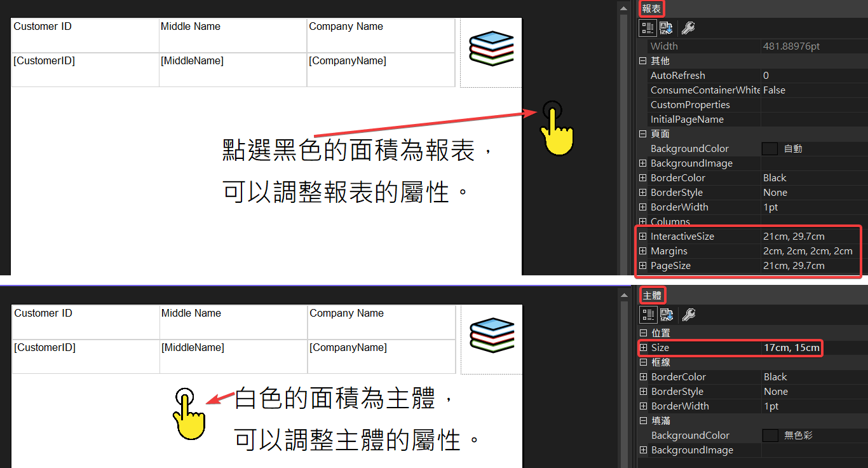Click Categorized view icon in 報表 properties panel
Viewport: 868px width, 468px height.
pos(648,28)
